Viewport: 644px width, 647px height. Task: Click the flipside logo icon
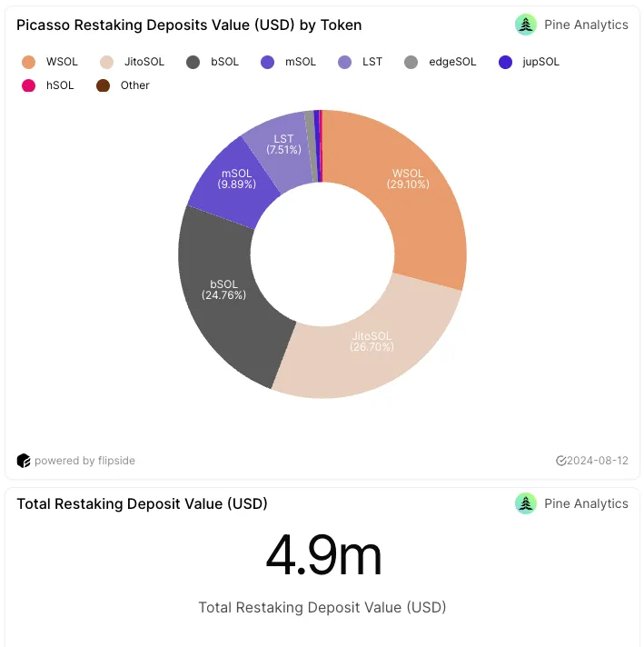pos(24,461)
